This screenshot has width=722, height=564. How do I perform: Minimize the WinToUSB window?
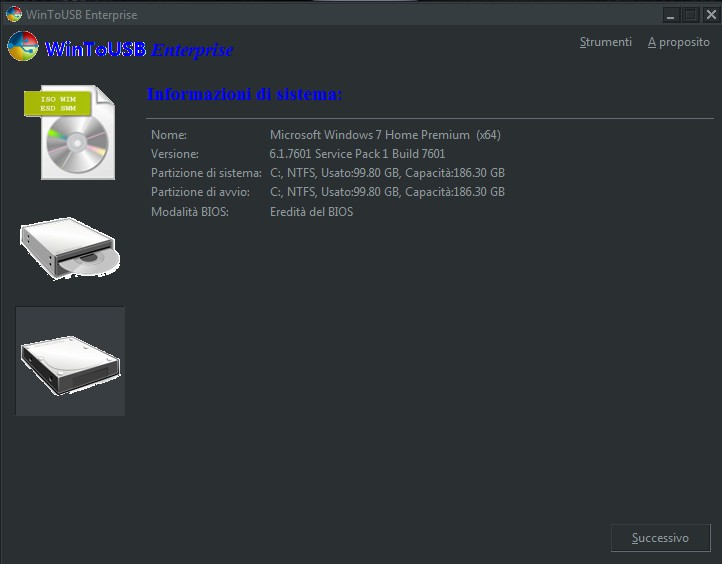[670, 15]
